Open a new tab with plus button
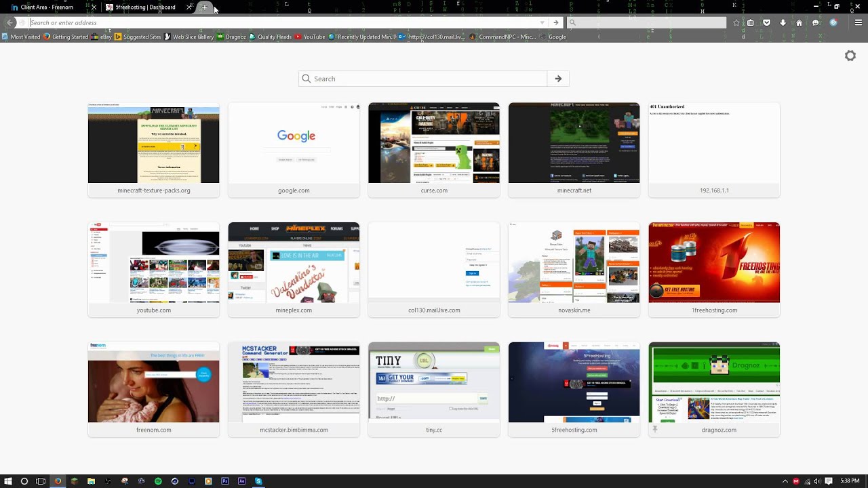 [x=205, y=7]
